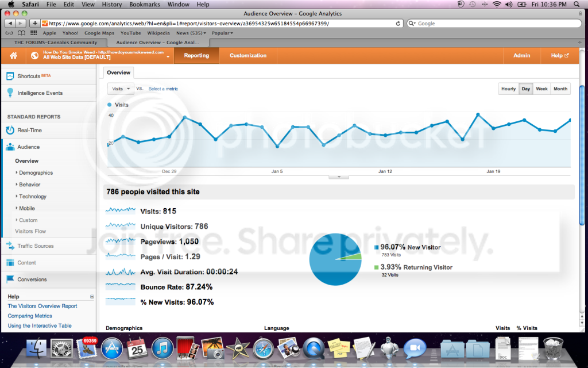Screen dimensions: 588x368
Task: Switch the chart to Month view
Action: [x=560, y=89]
